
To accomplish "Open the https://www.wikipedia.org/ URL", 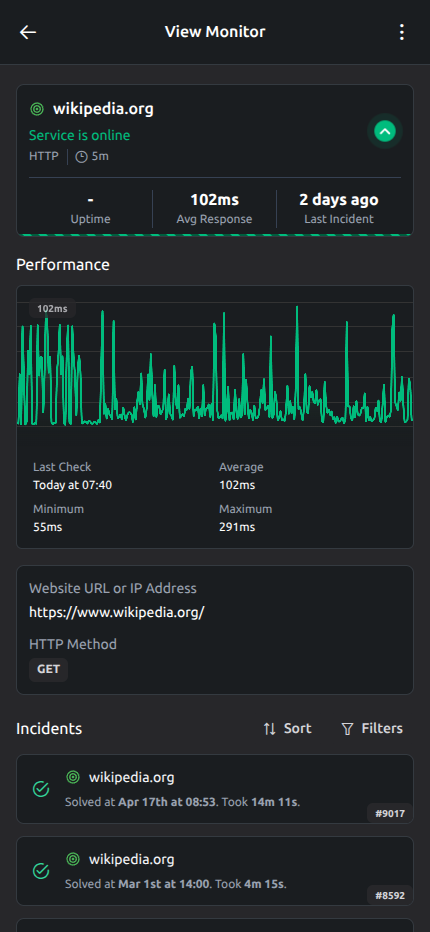I will coord(117,613).
